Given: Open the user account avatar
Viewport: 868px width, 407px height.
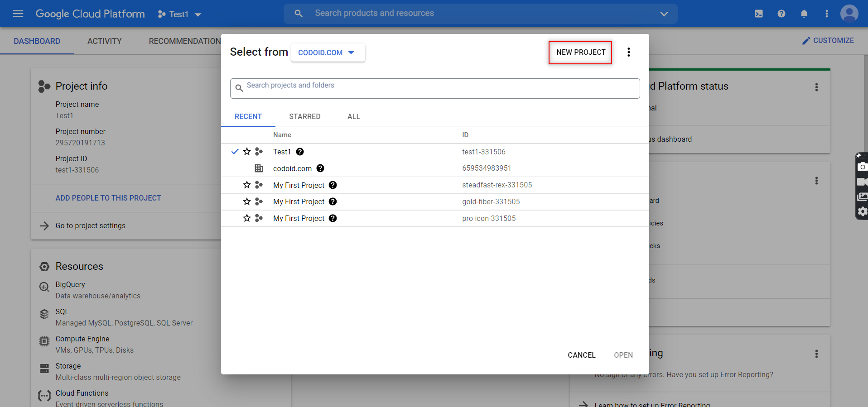Looking at the screenshot, I should tap(849, 14).
